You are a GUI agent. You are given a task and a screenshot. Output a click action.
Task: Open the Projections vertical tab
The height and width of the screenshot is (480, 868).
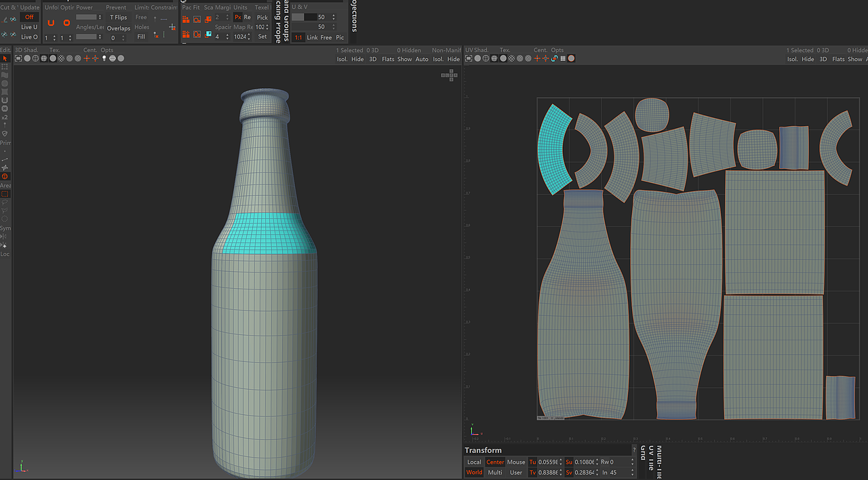(354, 16)
